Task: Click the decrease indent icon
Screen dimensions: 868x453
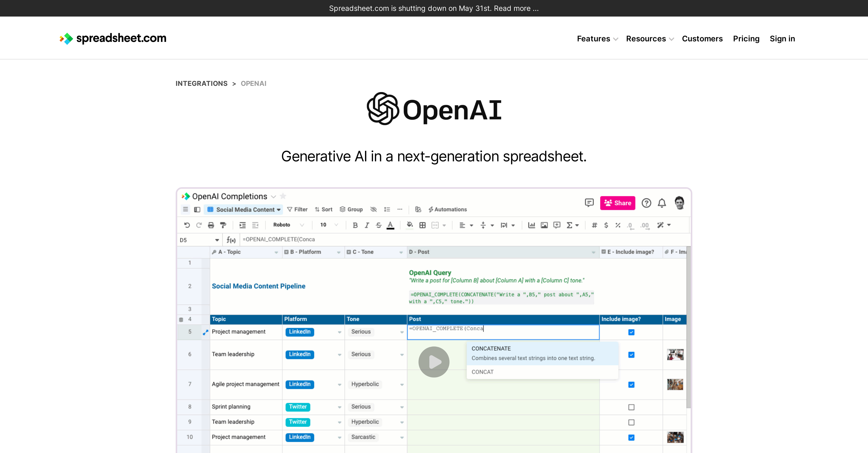Action: (255, 225)
